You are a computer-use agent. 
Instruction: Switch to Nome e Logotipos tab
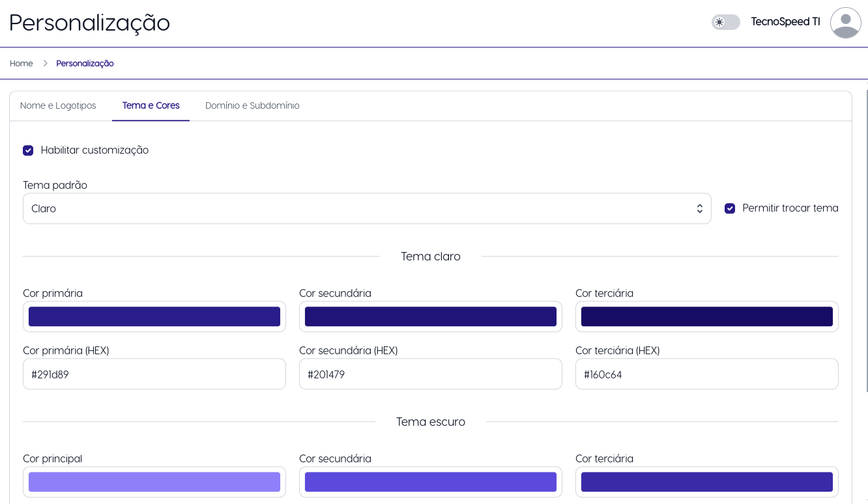coord(58,105)
